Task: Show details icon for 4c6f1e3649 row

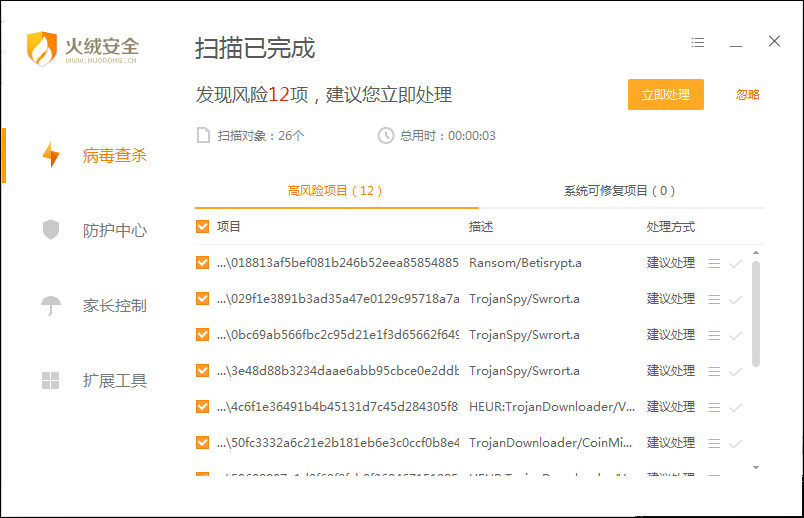Action: coord(714,407)
